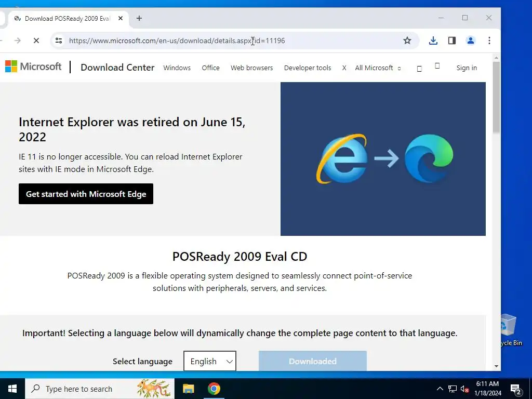Click Sign in link
The height and width of the screenshot is (399, 532).
tap(467, 68)
